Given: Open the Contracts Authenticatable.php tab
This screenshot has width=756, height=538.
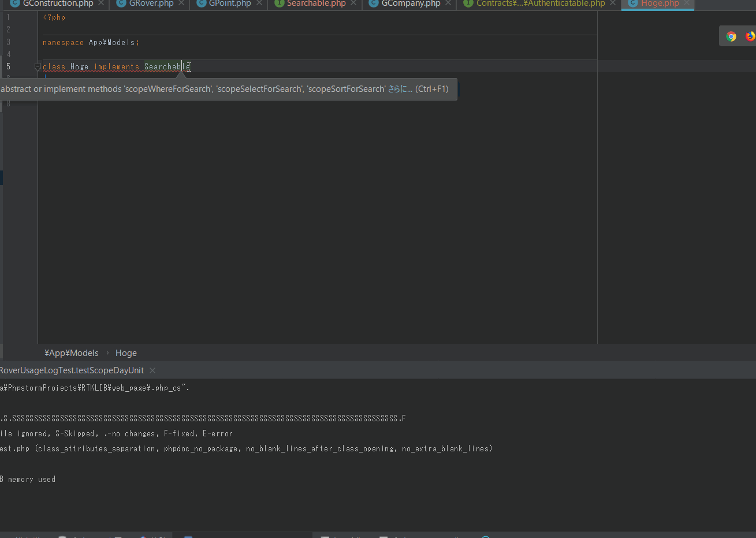Looking at the screenshot, I should (540, 3).
